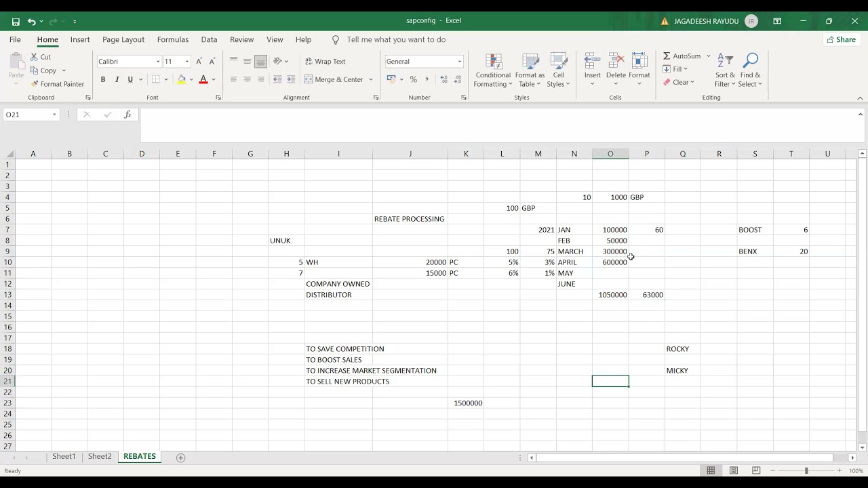Apply Percent Style format
Viewport: 868px width, 488px height.
click(413, 79)
